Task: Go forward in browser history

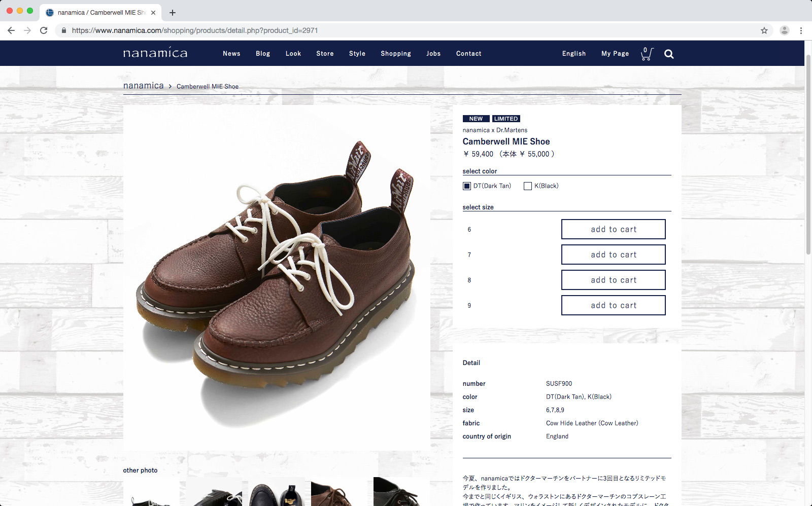Action: pyautogui.click(x=27, y=30)
